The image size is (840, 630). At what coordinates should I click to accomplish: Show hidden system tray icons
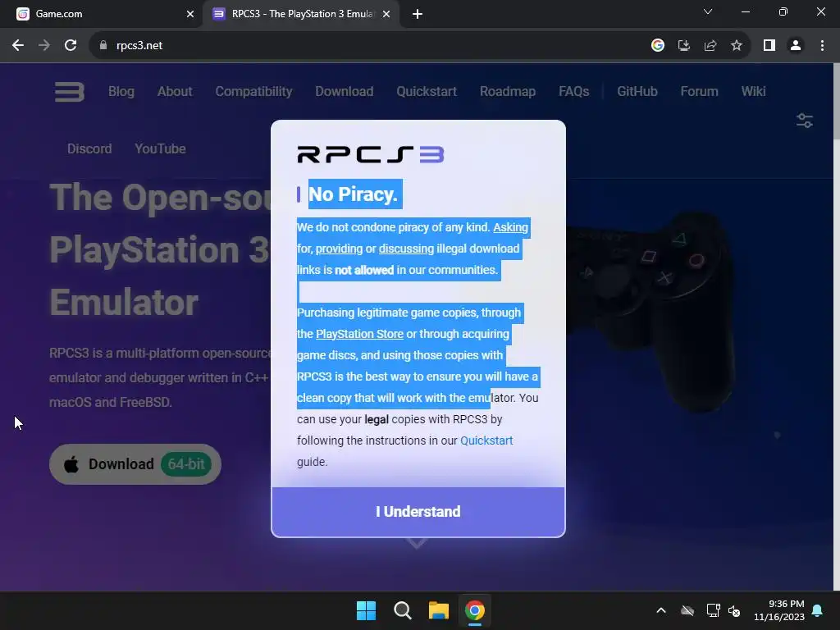tap(661, 610)
